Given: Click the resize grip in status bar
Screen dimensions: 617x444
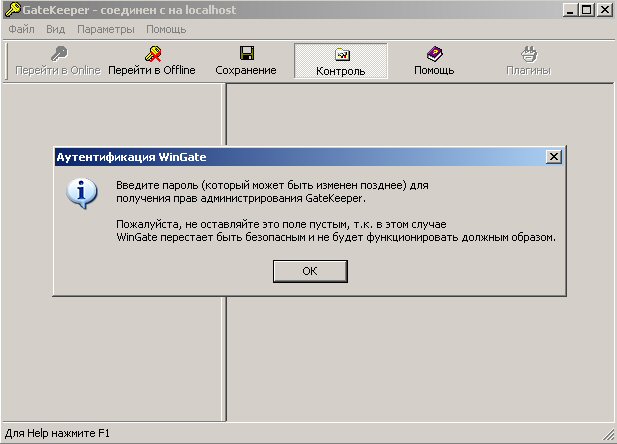Looking at the screenshot, I should (x=608, y=435).
